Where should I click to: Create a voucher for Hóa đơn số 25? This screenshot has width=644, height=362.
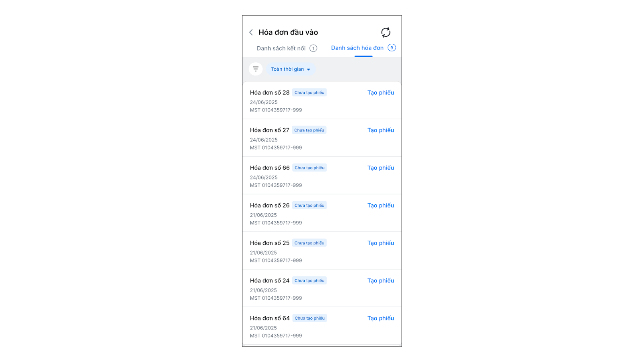click(380, 243)
